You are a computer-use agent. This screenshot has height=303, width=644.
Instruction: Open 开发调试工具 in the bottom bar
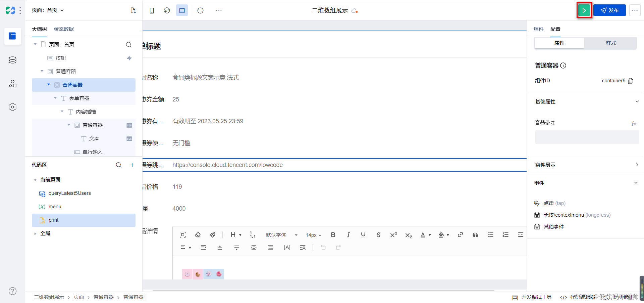coord(532,297)
